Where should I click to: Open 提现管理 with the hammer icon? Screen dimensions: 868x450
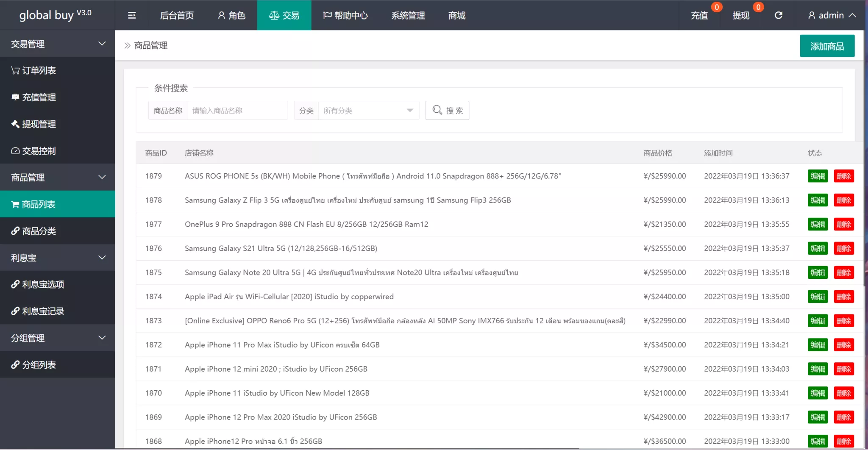pyautogui.click(x=34, y=124)
